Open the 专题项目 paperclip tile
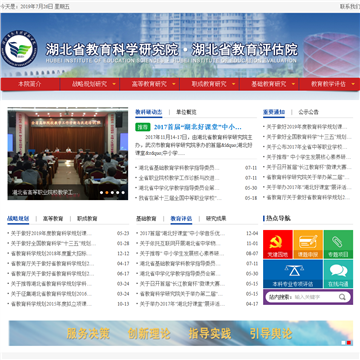 tap(338, 244)
